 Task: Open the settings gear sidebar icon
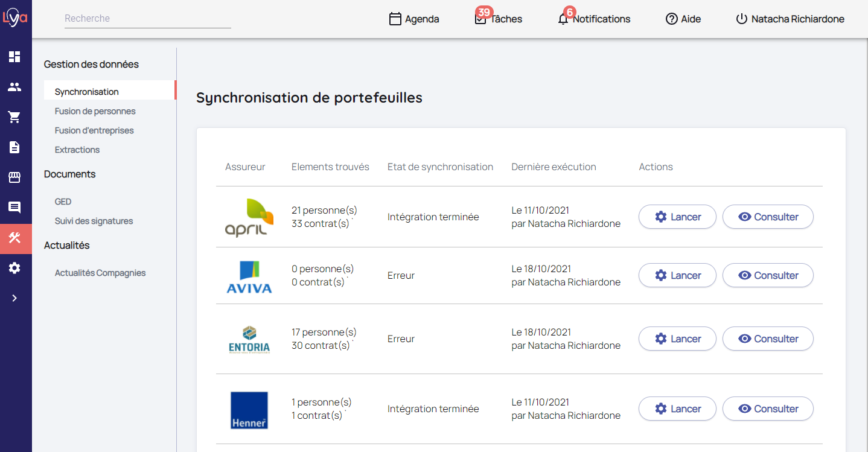(x=14, y=268)
